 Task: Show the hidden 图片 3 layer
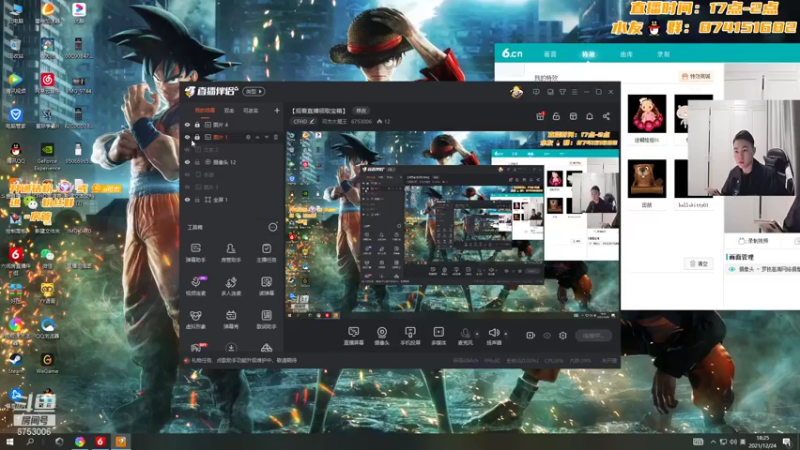[x=187, y=187]
